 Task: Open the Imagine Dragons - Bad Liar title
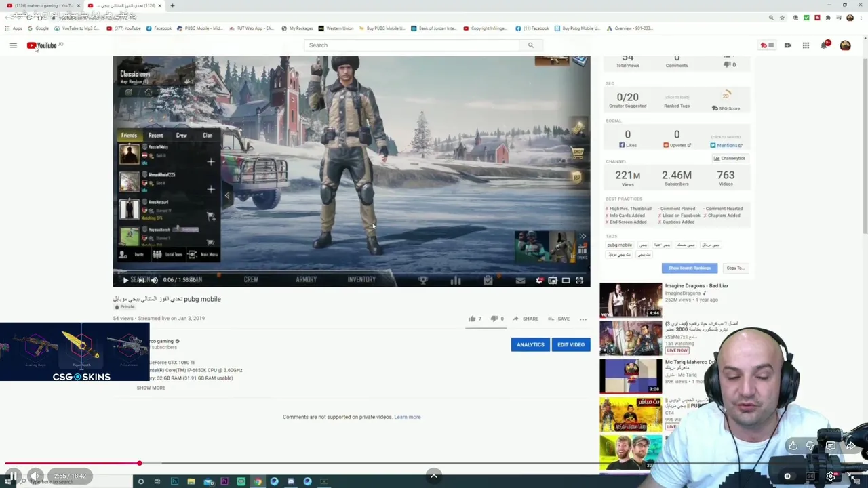pyautogui.click(x=696, y=286)
